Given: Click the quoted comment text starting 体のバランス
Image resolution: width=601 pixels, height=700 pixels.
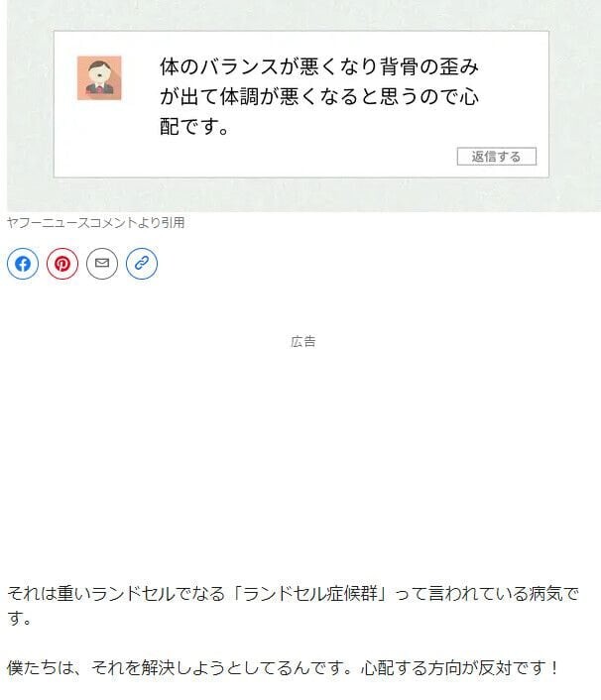Looking at the screenshot, I should pos(319,96).
